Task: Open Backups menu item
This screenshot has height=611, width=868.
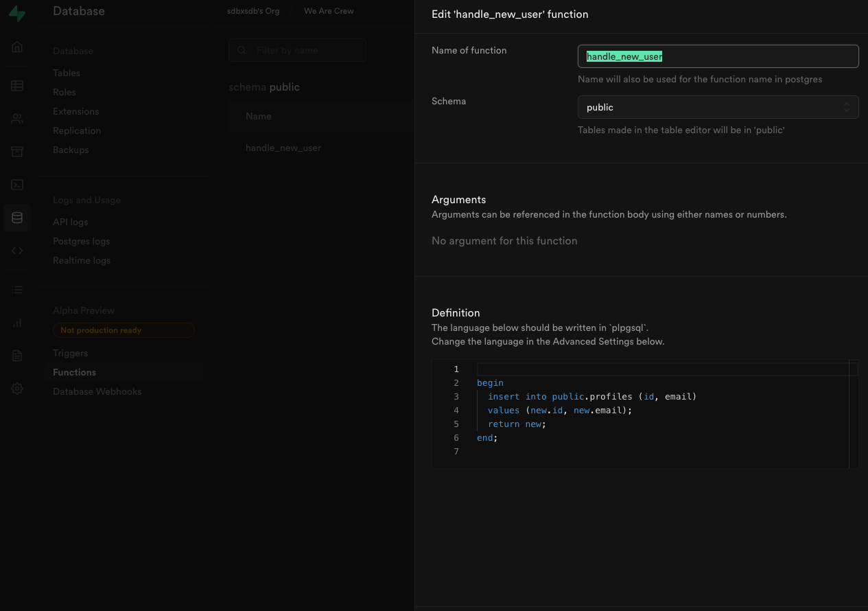Action: 71,150
